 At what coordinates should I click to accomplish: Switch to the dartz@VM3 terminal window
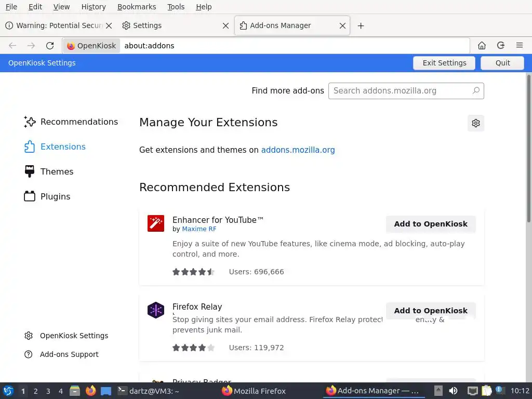149,391
